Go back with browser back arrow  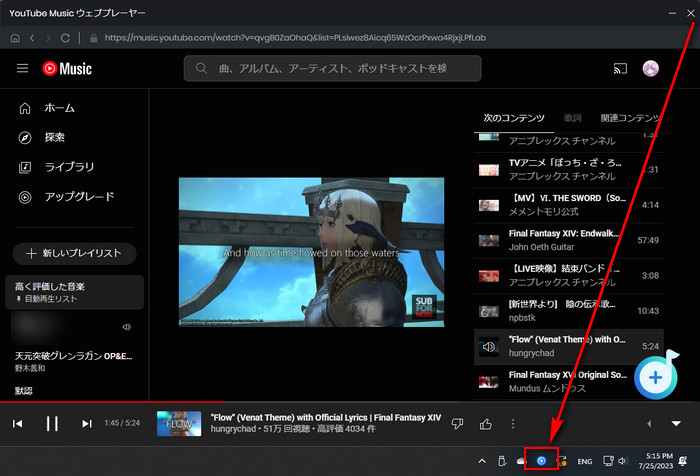click(32, 38)
